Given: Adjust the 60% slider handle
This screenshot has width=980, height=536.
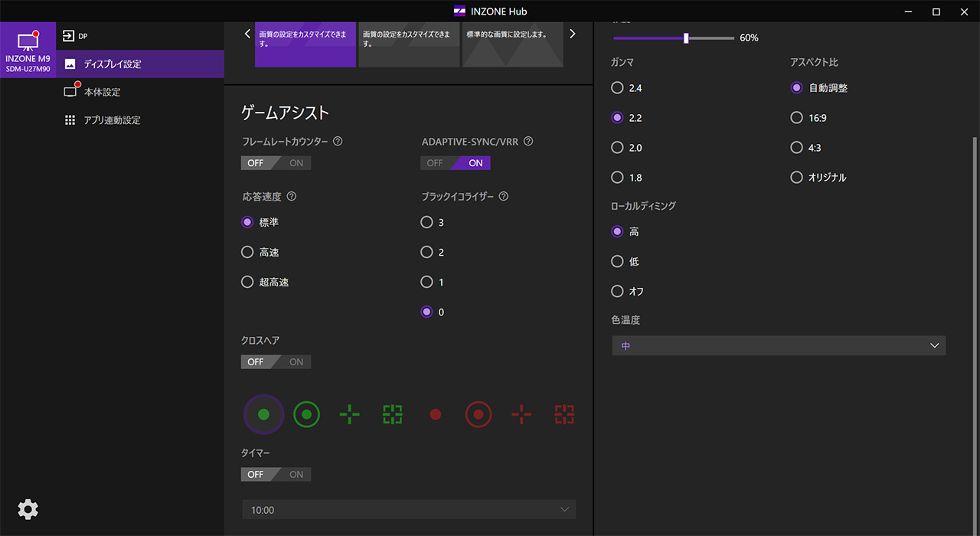Looking at the screenshot, I should coord(686,38).
